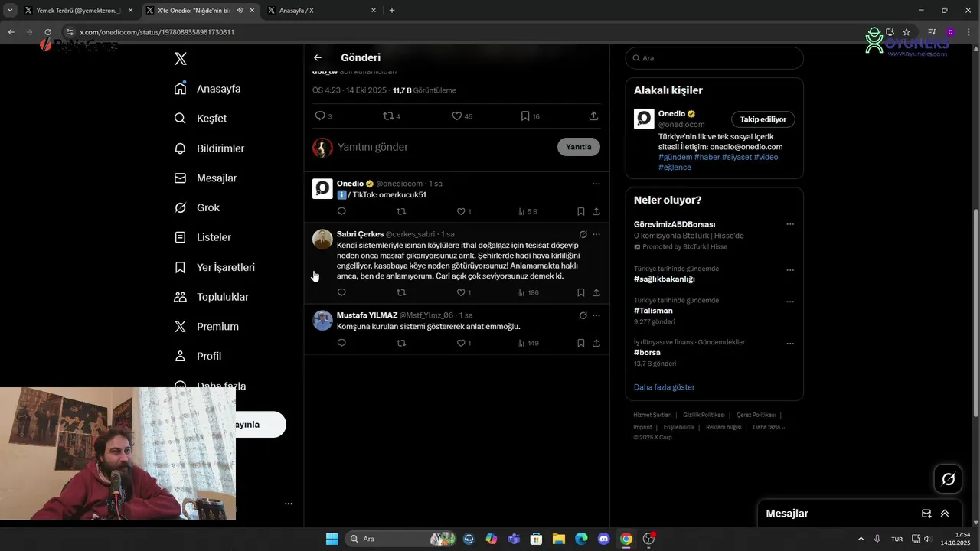
Task: Open #sağlıkbakanlığı trending topic
Action: point(665,279)
